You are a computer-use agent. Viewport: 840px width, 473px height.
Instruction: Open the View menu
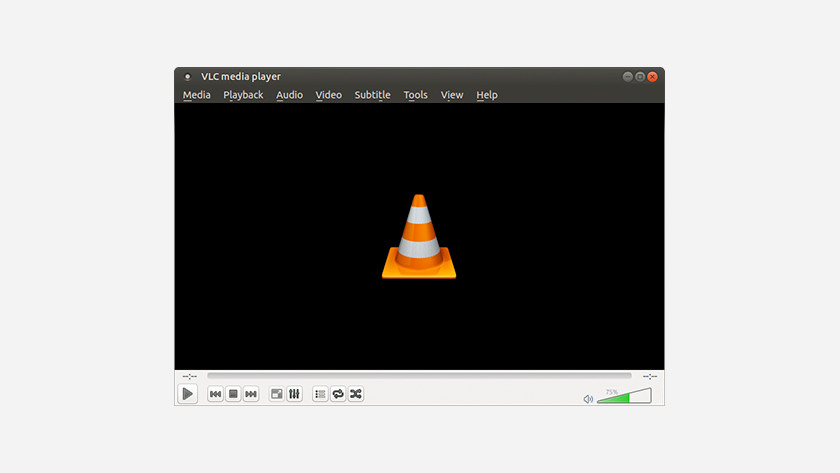click(x=452, y=95)
